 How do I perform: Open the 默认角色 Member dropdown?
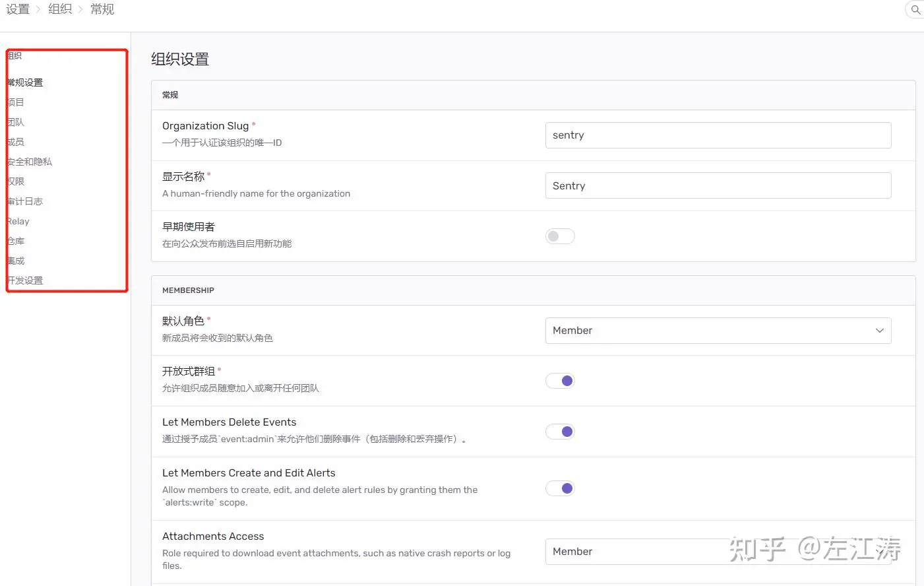718,331
